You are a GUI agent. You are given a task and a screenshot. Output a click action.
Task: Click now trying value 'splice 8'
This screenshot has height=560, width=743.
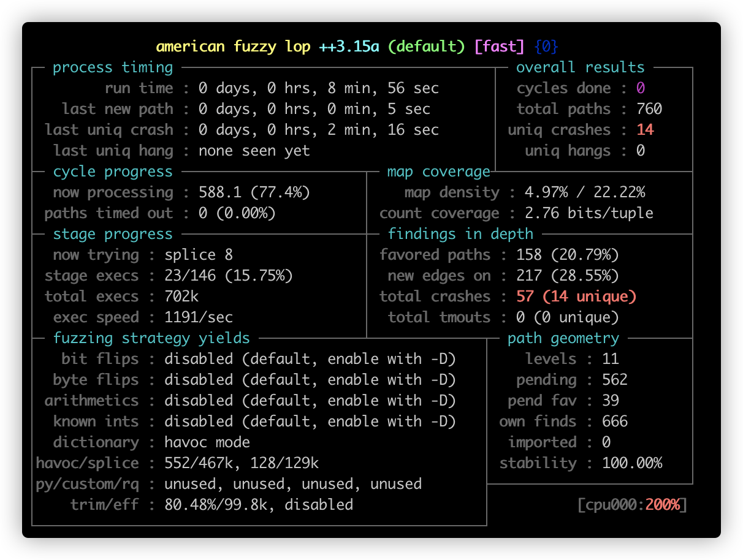[x=199, y=255]
